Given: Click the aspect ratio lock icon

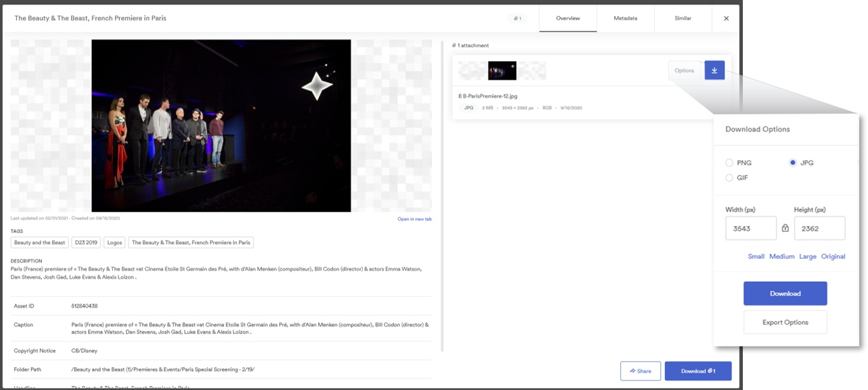Looking at the screenshot, I should click(785, 228).
